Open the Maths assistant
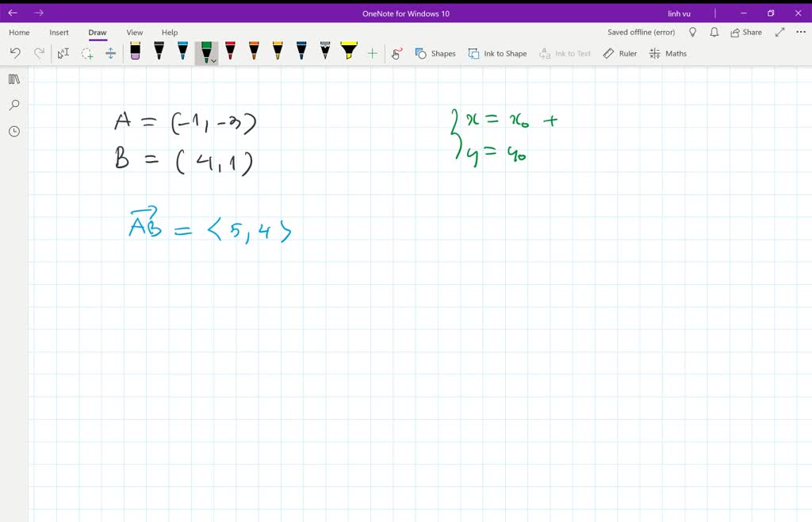The image size is (812, 522). pyautogui.click(x=668, y=53)
